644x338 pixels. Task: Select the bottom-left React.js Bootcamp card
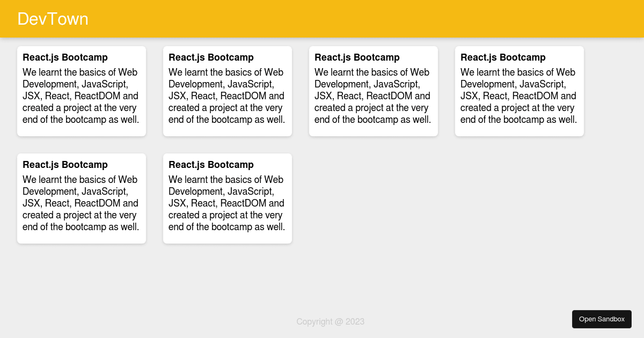[x=82, y=198]
